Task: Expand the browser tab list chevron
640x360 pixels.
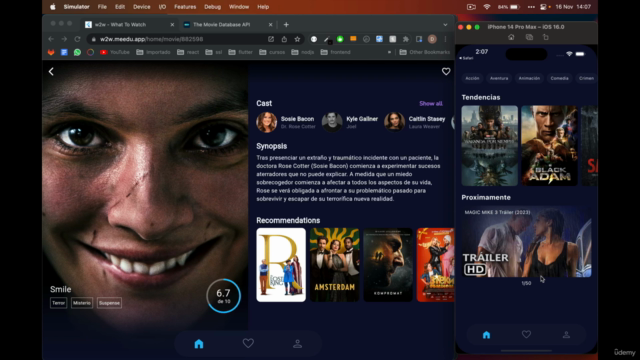Action: point(445,25)
